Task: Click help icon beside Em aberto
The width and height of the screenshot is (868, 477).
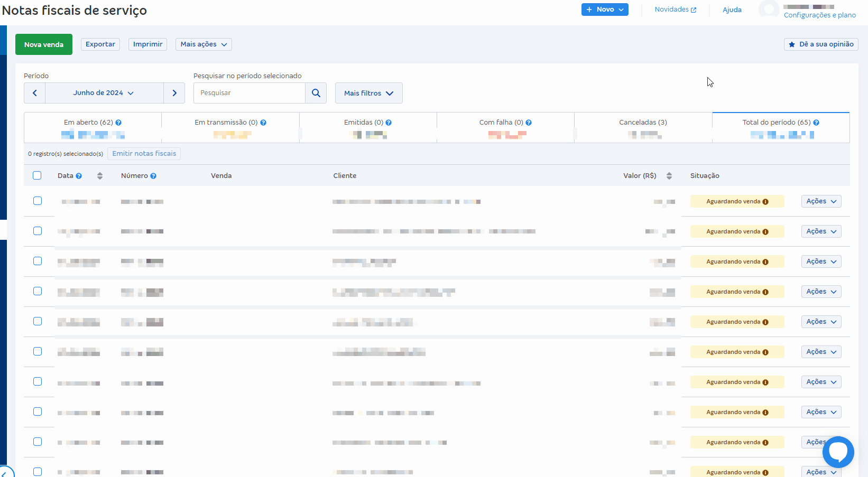Action: (118, 123)
